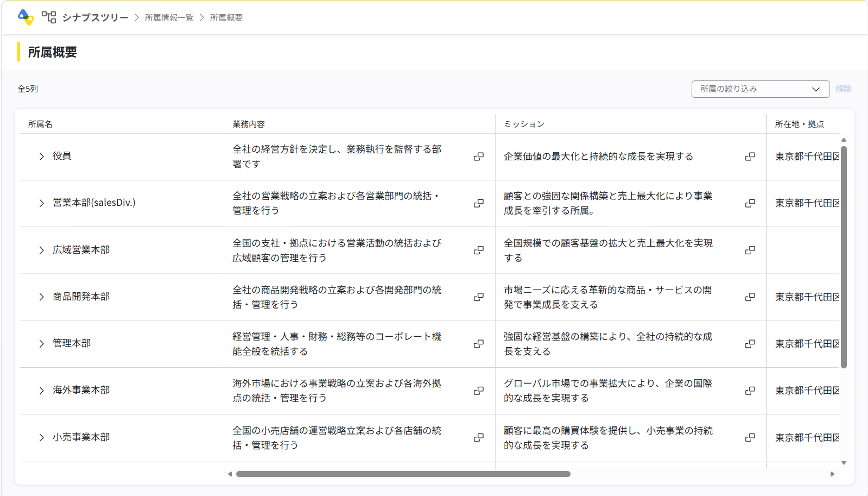
Task: Click the Synapse Tree hierarchy icon
Action: click(49, 17)
